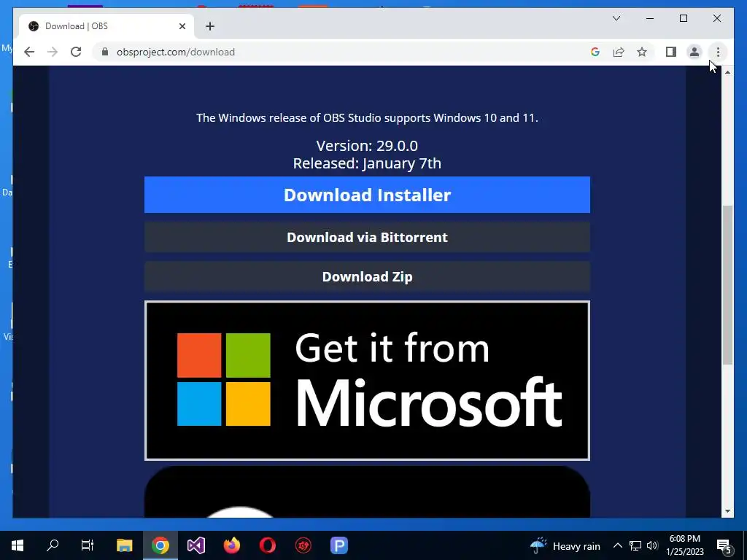Switch to Chrome on the taskbar
Screen dimensions: 747x560
pyautogui.click(x=160, y=545)
